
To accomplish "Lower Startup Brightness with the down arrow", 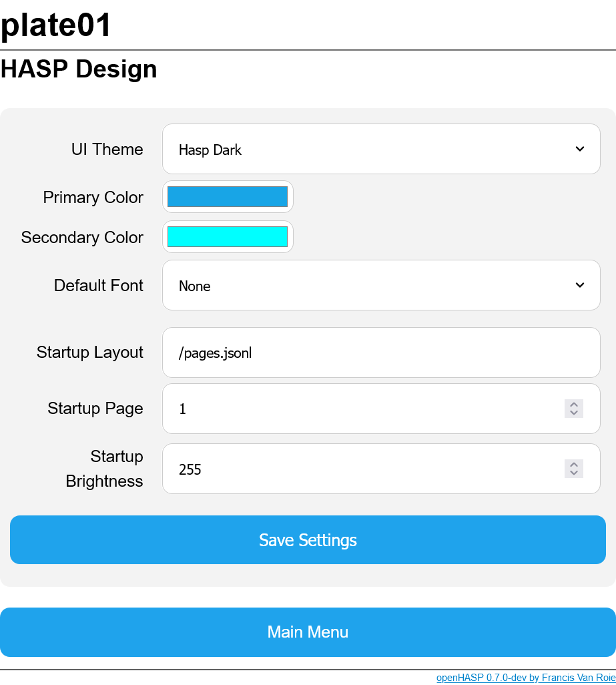I will (x=573, y=473).
